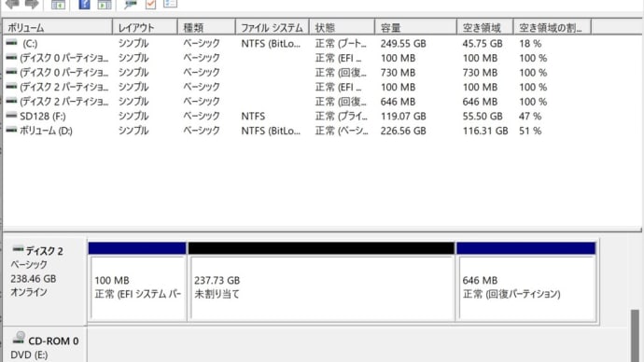Click the NTFS (BitLo... cell in the (C:) row
The image size is (644, 362).
271,44
